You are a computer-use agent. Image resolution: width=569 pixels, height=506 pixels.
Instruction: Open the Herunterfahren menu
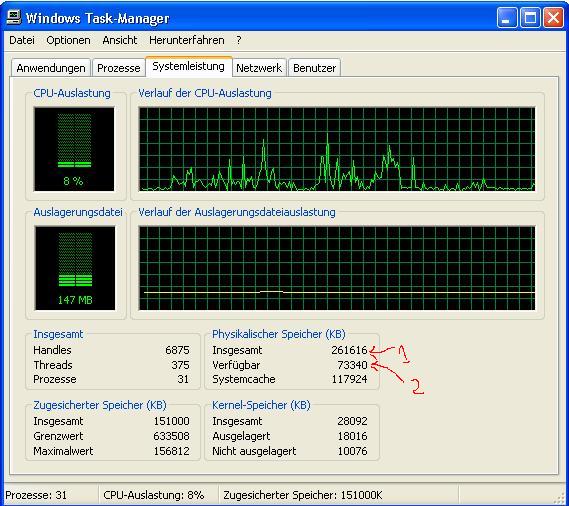click(x=187, y=40)
